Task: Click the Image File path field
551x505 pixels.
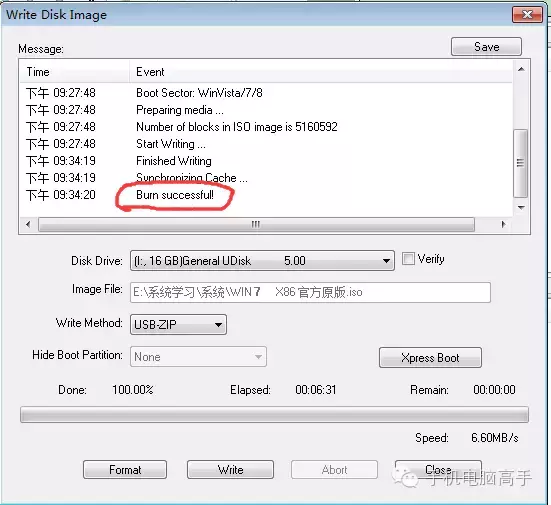Action: [x=310, y=292]
